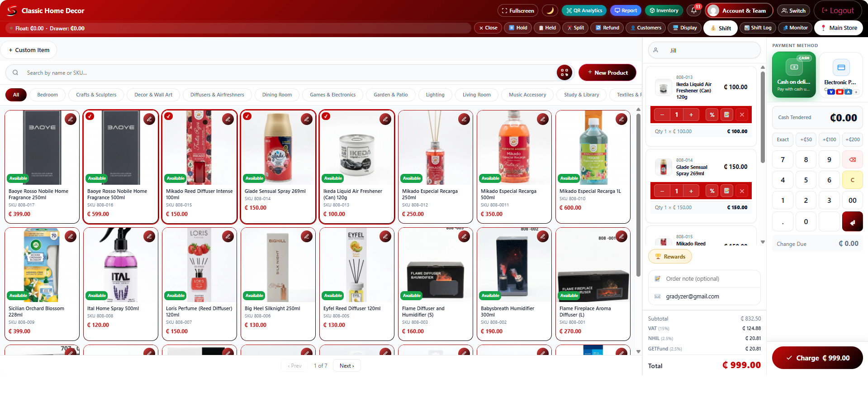Apply discount to Ikeda Liquid Air Freshener
Screen dimensions: 868x398
[712, 115]
